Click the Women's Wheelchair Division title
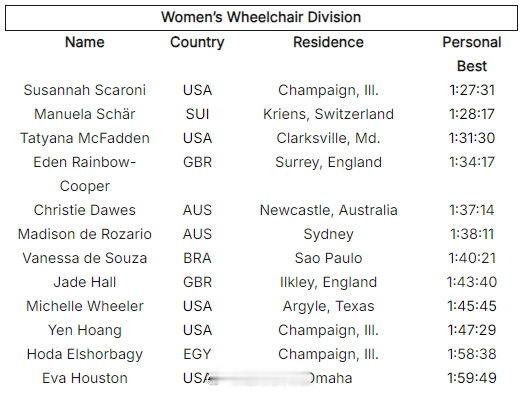Image resolution: width=522 pixels, height=393 pixels. 261,17
